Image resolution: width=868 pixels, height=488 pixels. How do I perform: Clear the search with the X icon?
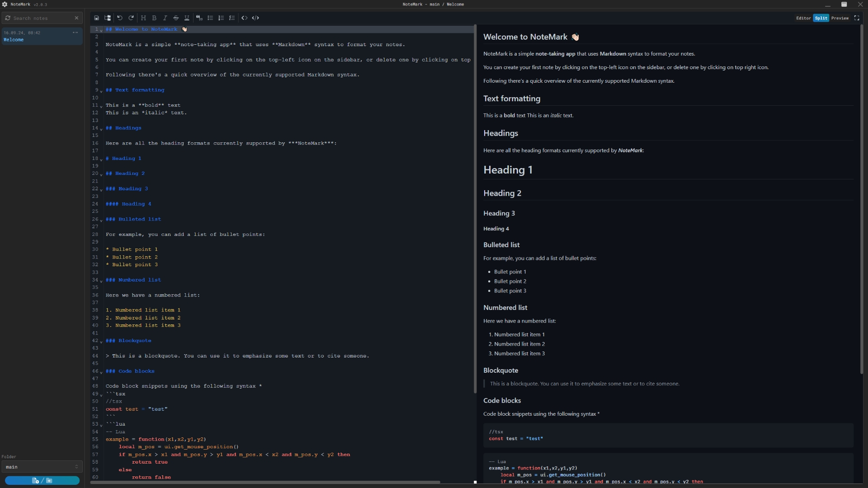tap(76, 18)
